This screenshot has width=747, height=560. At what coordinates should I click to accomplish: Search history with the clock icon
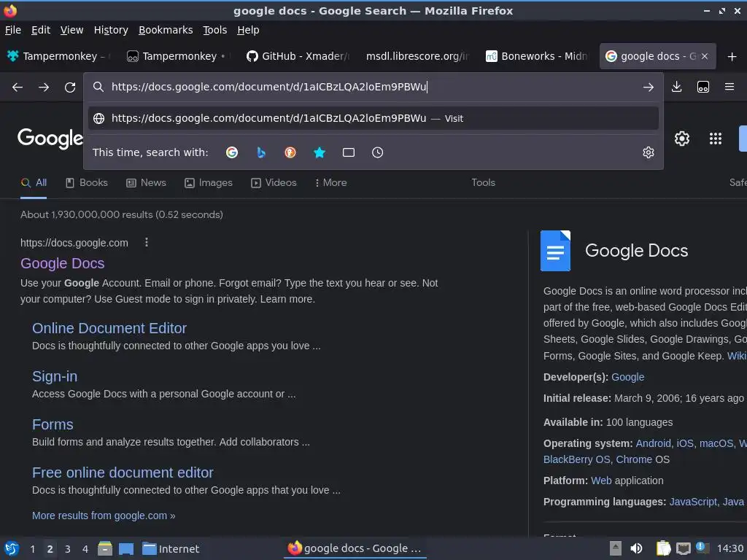tap(377, 152)
